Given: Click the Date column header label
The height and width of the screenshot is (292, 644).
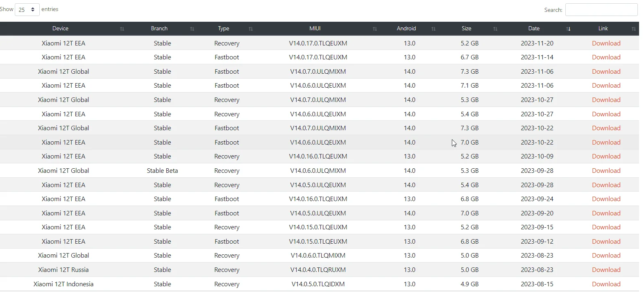Looking at the screenshot, I should 534,28.
